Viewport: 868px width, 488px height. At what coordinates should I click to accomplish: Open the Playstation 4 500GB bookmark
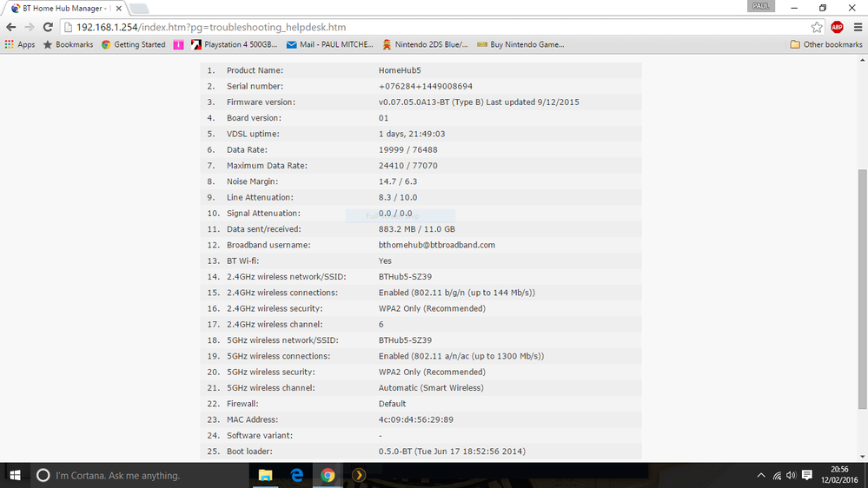pos(235,44)
